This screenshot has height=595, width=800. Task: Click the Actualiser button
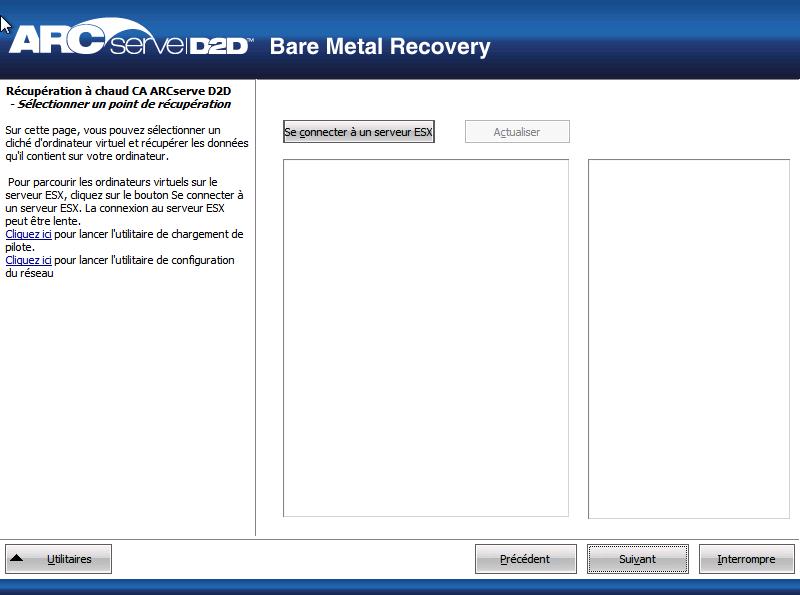point(517,131)
